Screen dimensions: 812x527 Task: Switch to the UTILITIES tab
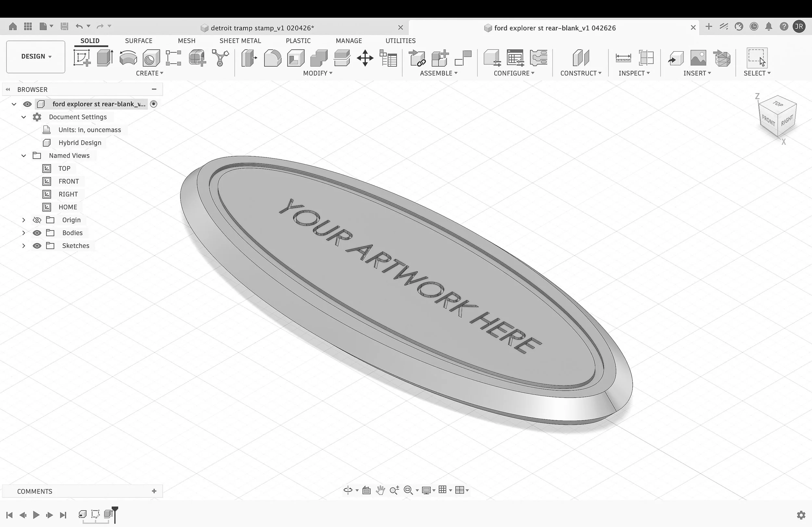tap(400, 41)
